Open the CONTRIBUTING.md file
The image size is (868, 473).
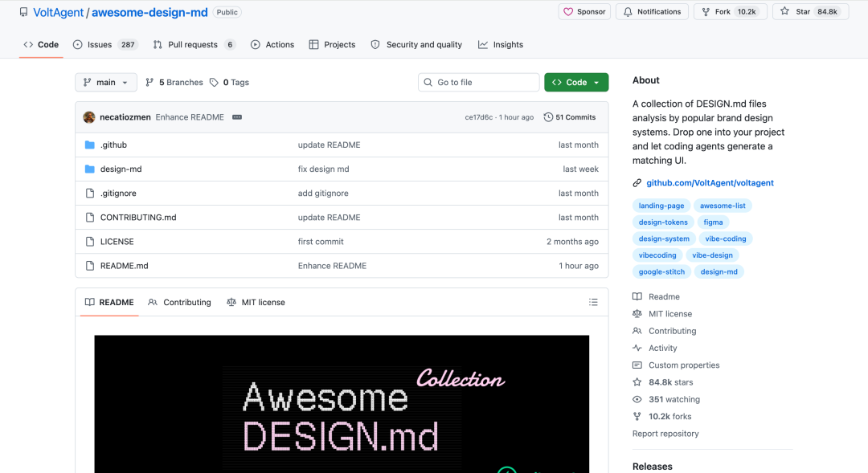pos(138,218)
